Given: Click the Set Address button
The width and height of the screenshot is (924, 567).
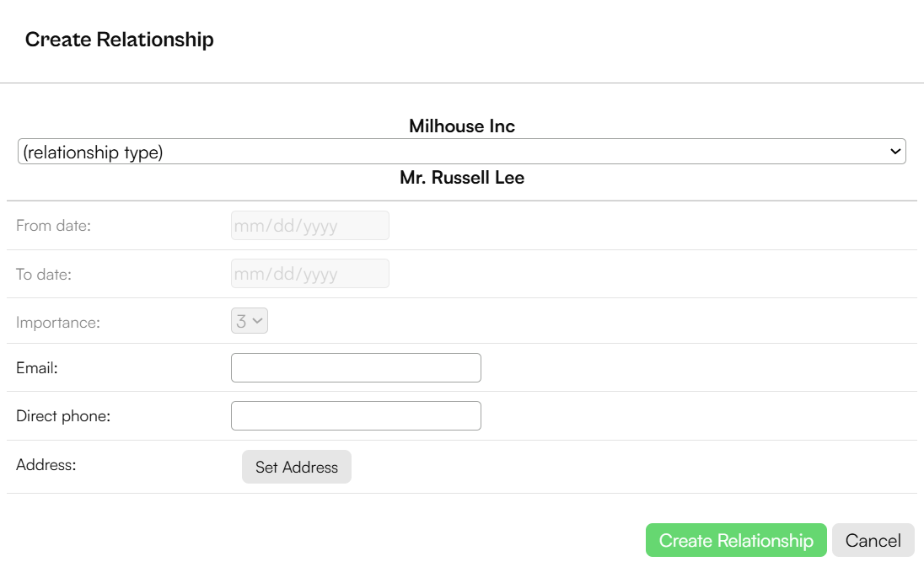Looking at the screenshot, I should tap(297, 467).
